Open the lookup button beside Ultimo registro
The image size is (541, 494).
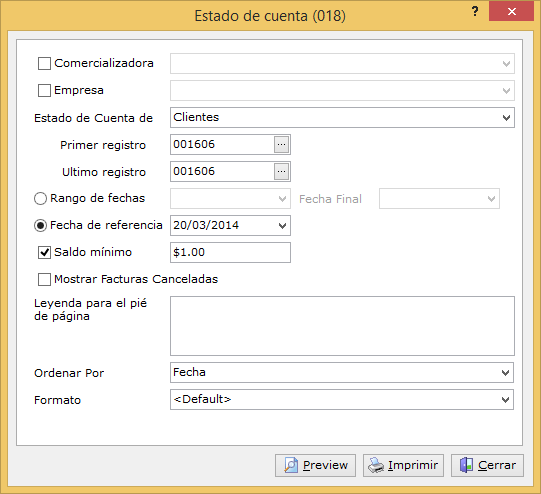click(x=282, y=171)
